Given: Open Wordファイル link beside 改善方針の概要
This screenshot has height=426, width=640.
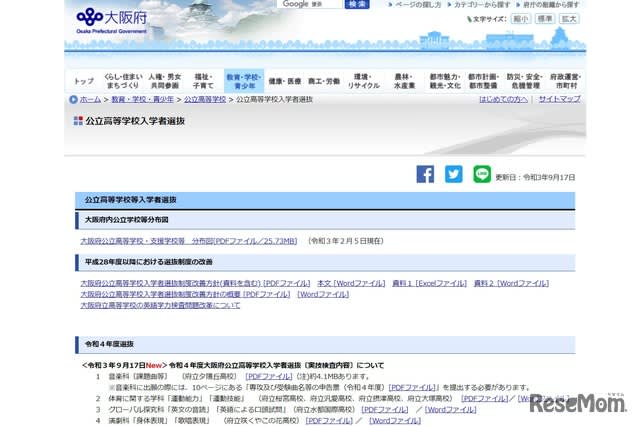Looking at the screenshot, I should click(323, 294).
